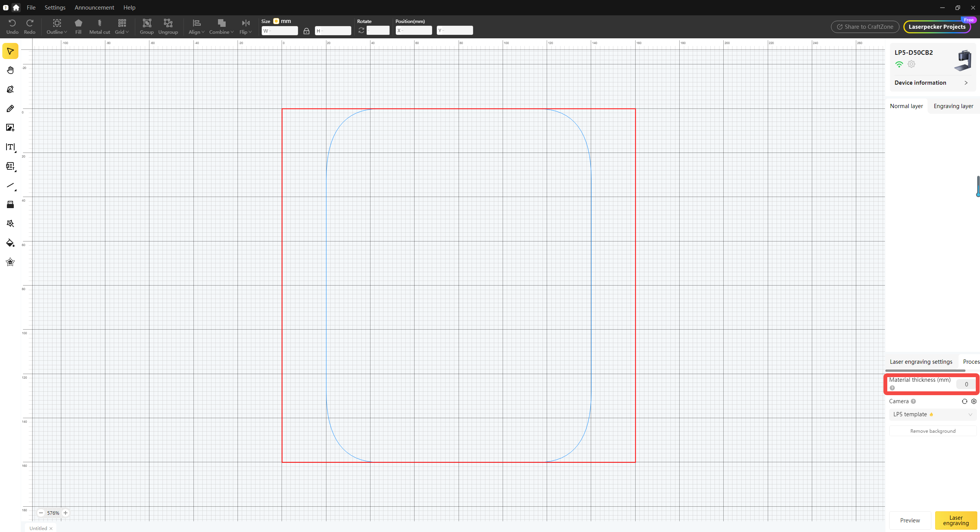The image size is (980, 532).
Task: Click the Remove background button
Action: pos(932,431)
